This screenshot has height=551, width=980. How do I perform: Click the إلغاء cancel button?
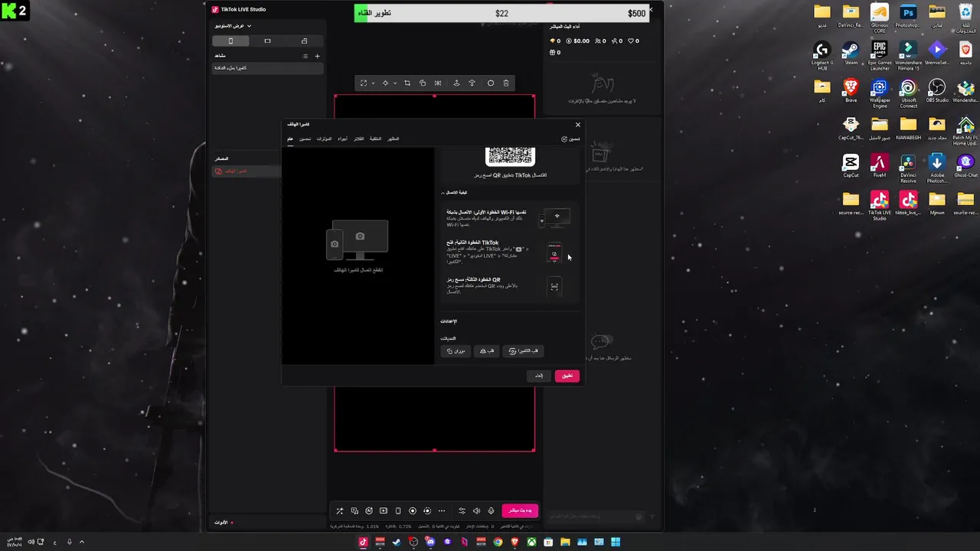pyautogui.click(x=539, y=376)
